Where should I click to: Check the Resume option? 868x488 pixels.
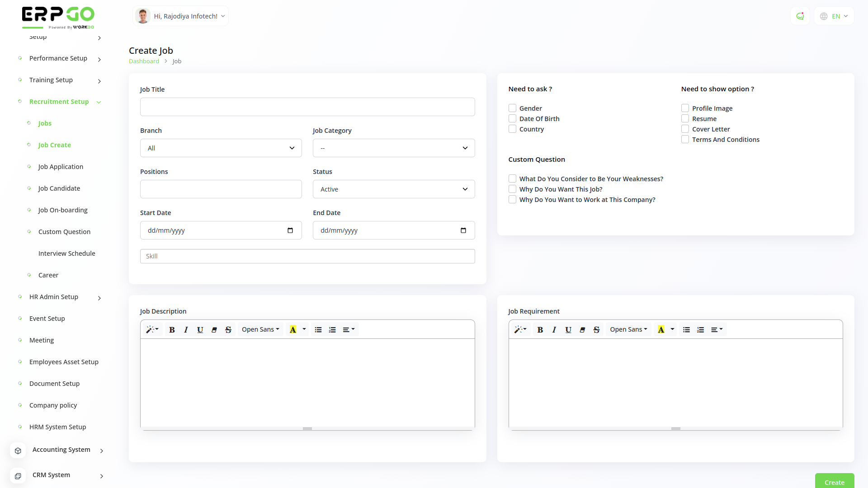pos(685,119)
